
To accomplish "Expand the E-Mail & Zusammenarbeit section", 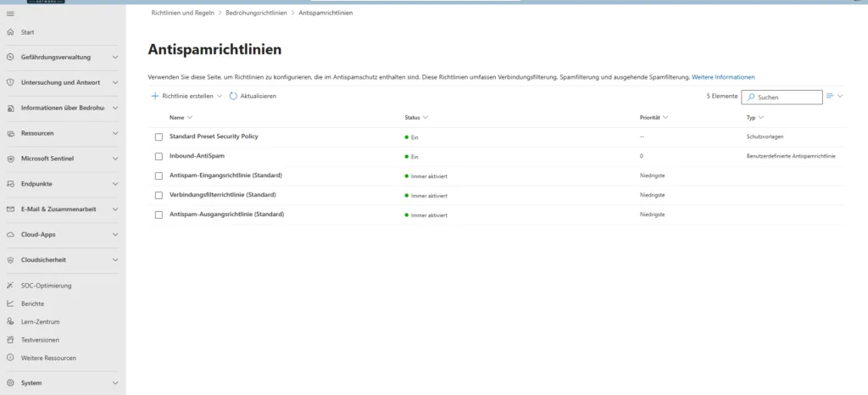I will 115,209.
